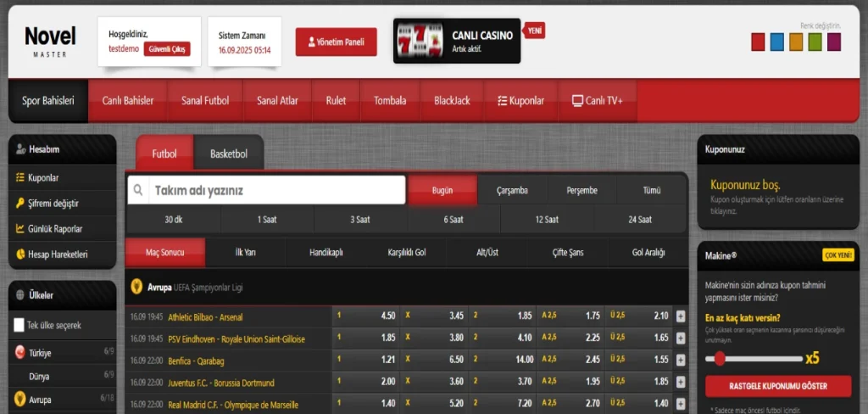The width and height of the screenshot is (868, 414).
Task: Expand more bets for Juventus - Borussia Dortmund
Action: pyautogui.click(x=681, y=383)
